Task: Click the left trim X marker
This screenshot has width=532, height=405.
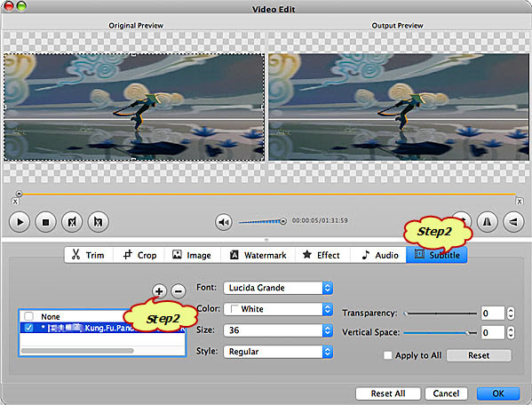Action: (x=15, y=202)
